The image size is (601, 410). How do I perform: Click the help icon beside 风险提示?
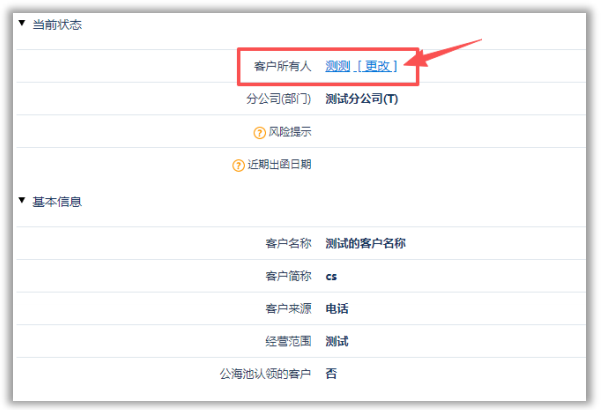tap(262, 132)
